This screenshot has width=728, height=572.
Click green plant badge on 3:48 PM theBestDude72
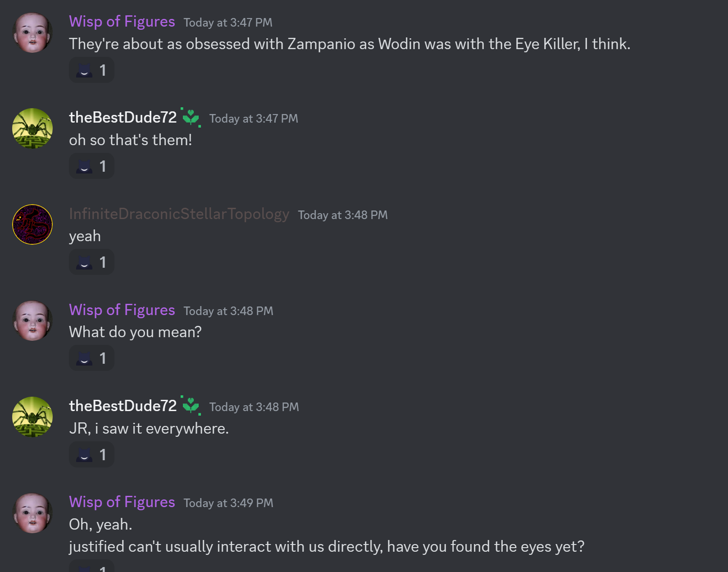(x=191, y=406)
